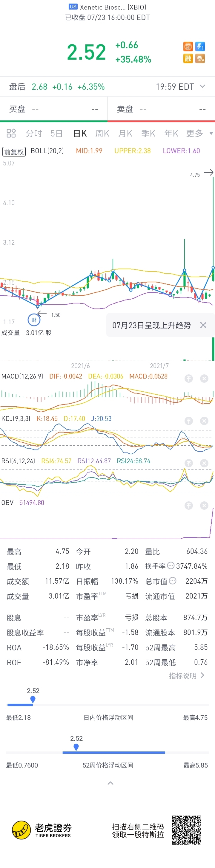Expand the after-hours 盘后 quote chevron
This screenshot has width=215, height=868.
pos(202,86)
